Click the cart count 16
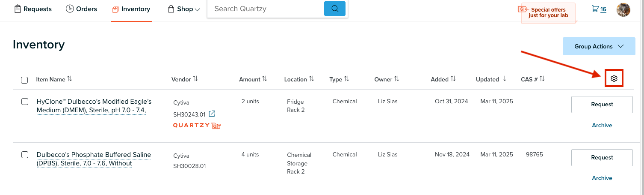The image size is (644, 195). pyautogui.click(x=603, y=9)
